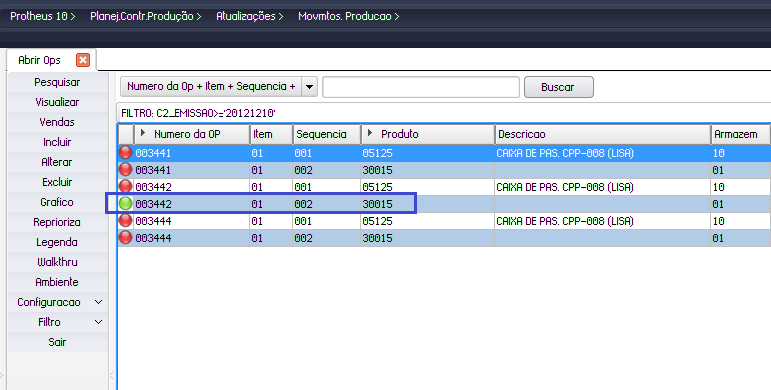Close the Abrir Ops tab
The image size is (771, 390).
[83, 60]
